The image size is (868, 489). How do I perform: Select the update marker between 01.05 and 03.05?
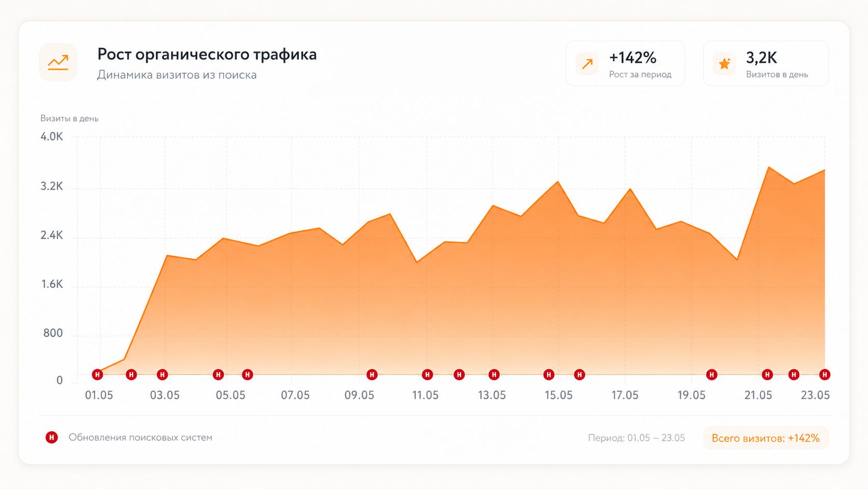[x=131, y=375]
